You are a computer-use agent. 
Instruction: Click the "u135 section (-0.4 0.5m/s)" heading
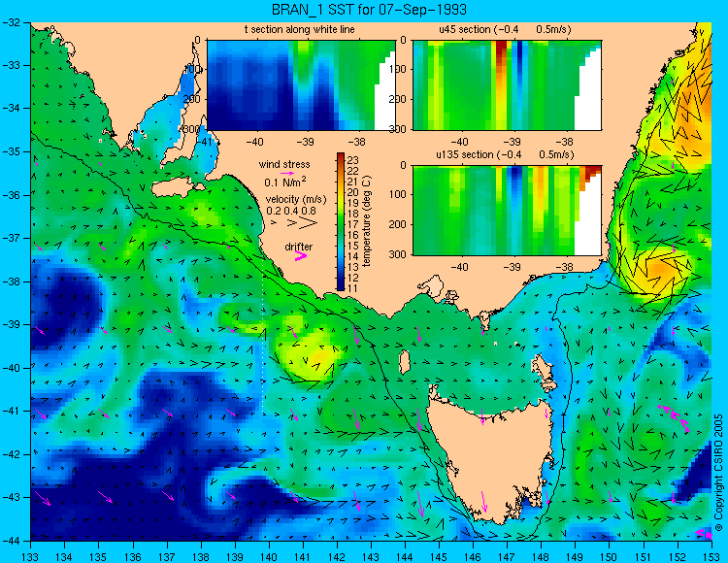(505, 154)
